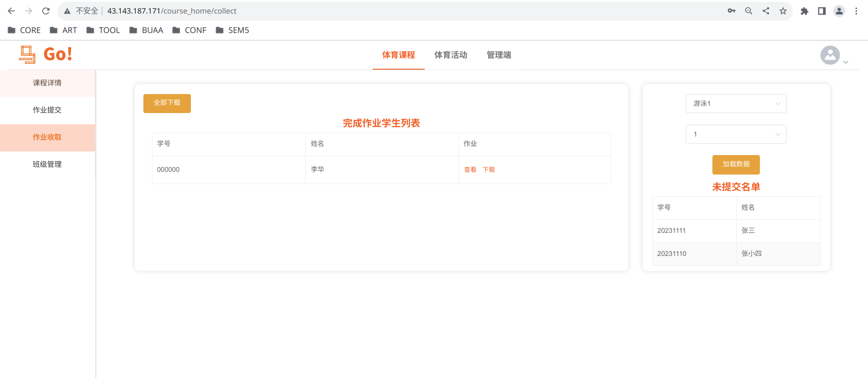The image size is (868, 378).
Task: Click the 加载数据 button
Action: click(736, 165)
